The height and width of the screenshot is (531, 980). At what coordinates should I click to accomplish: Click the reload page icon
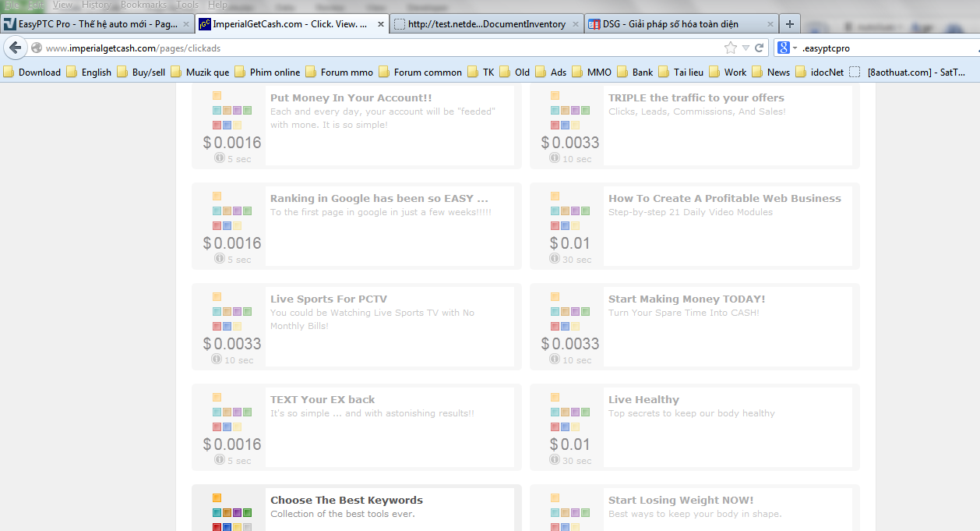pyautogui.click(x=760, y=48)
